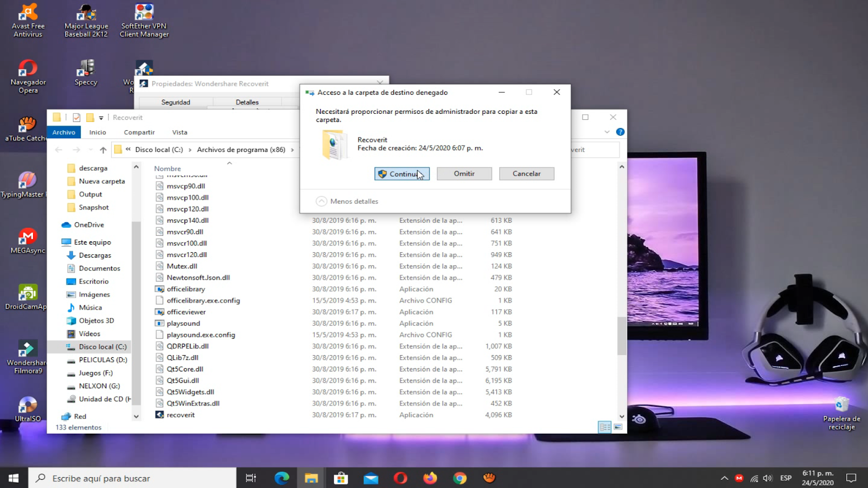Viewport: 868px width, 488px height.
Task: Open Major League Baseball 2K12 desktop icon
Action: coord(86,21)
